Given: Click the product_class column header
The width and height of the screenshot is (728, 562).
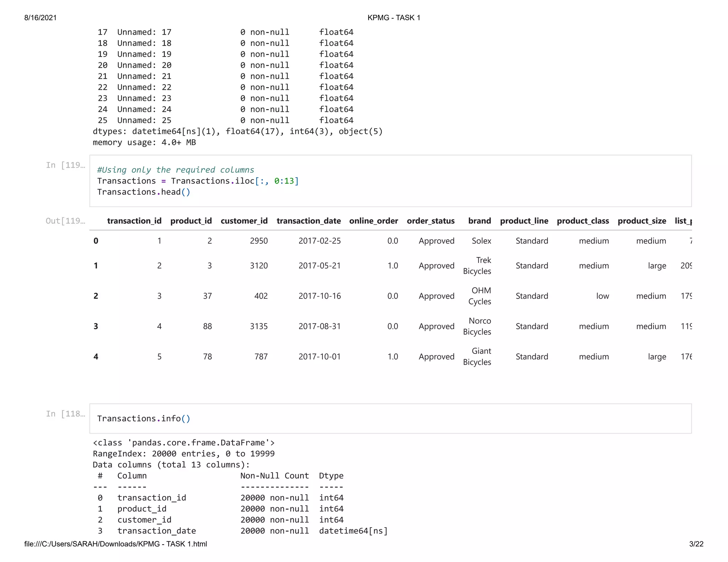Looking at the screenshot, I should [x=583, y=221].
